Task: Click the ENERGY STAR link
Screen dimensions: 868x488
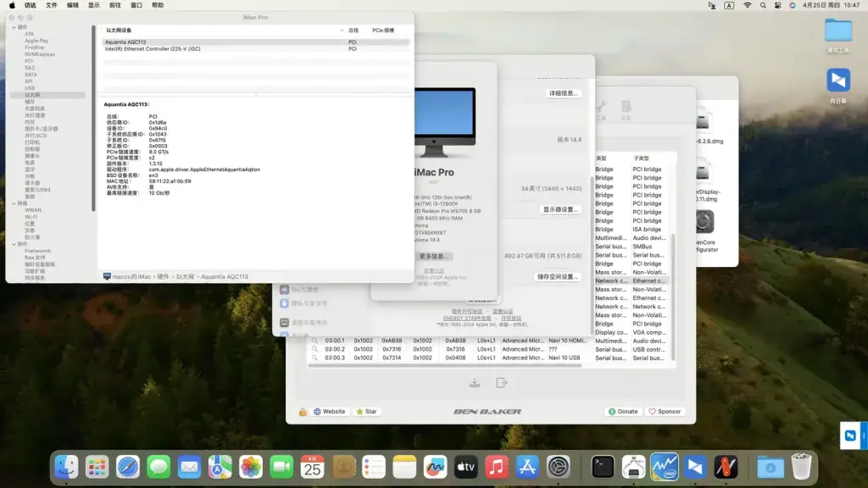Action: pos(467,319)
